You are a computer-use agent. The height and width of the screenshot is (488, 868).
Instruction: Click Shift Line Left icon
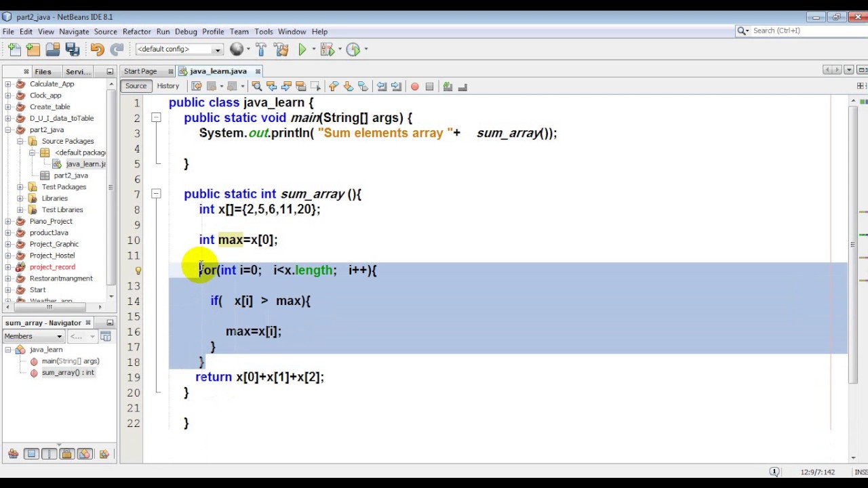click(382, 86)
